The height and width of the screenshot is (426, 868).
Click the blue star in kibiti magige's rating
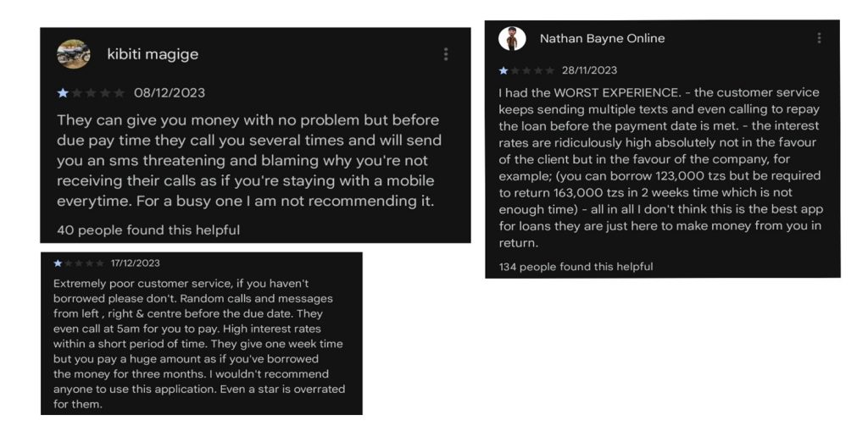point(63,93)
